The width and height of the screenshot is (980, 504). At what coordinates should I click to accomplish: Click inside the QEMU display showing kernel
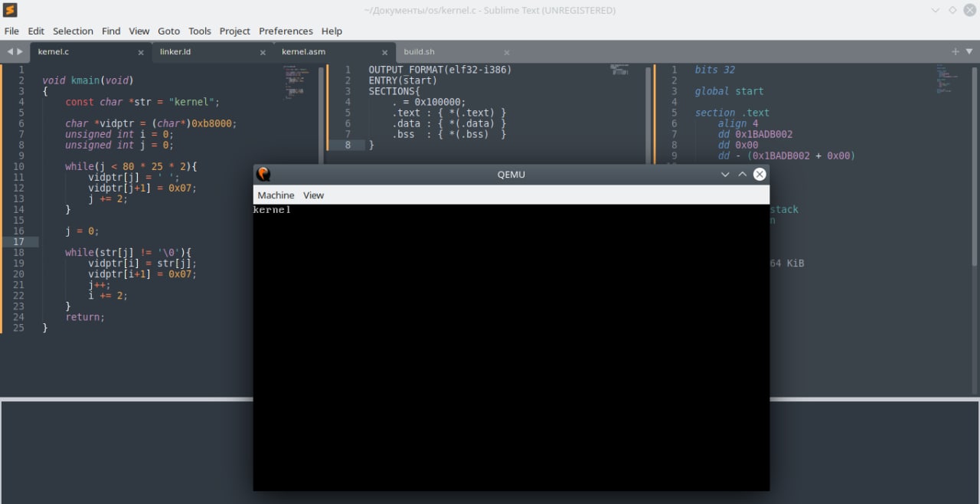(x=511, y=347)
